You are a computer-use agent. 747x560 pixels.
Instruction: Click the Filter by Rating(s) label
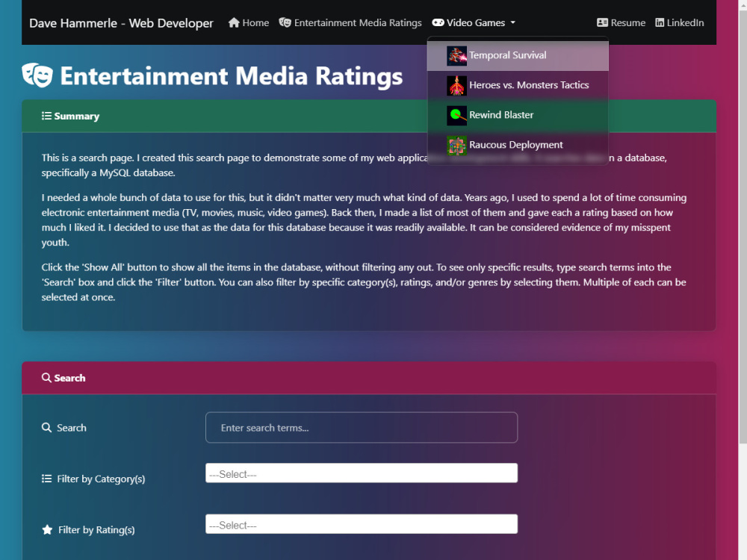[x=96, y=530]
